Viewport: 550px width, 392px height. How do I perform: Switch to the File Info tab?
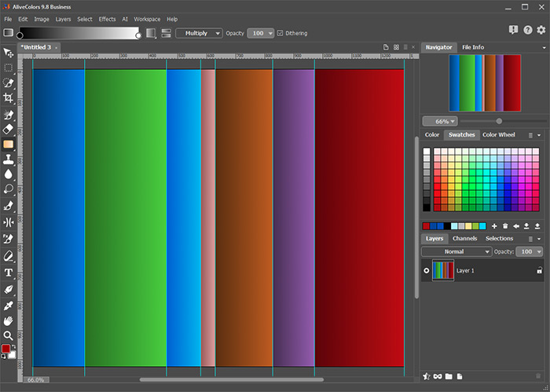(x=473, y=47)
